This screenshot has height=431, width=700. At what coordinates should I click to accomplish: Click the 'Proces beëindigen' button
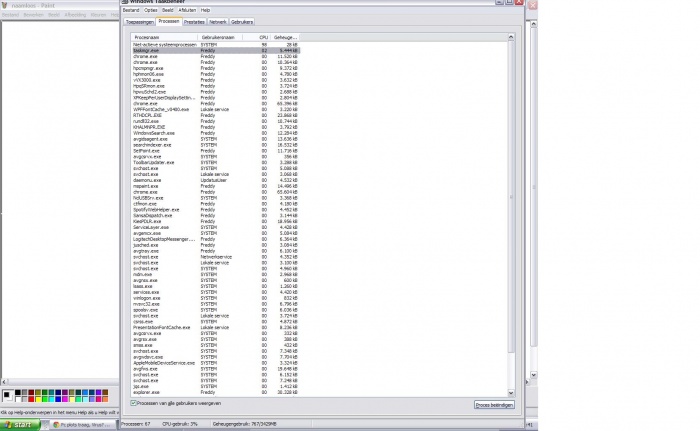494,405
